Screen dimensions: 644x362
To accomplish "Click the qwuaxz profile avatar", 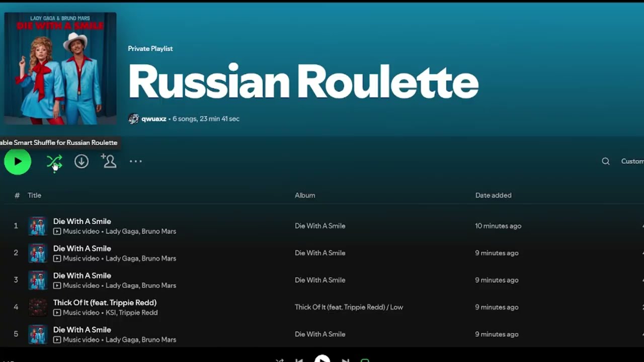I will [x=133, y=119].
